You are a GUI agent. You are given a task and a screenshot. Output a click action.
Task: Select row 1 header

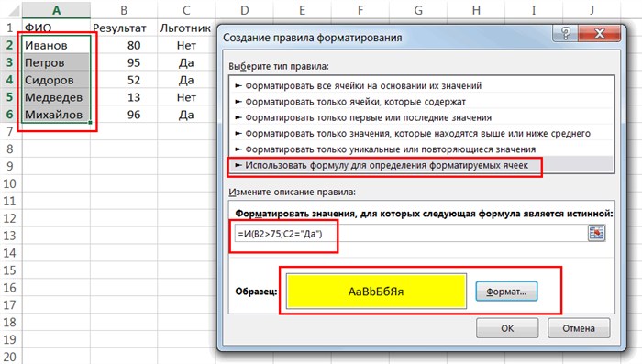click(10, 28)
